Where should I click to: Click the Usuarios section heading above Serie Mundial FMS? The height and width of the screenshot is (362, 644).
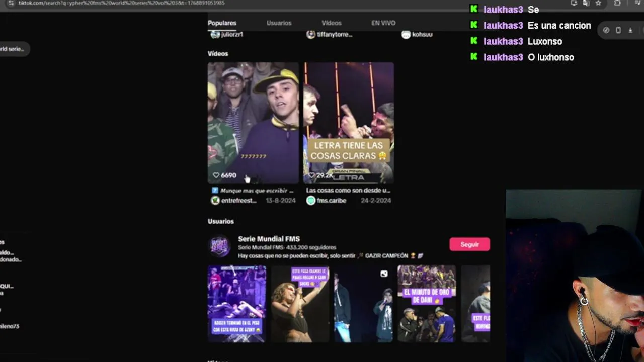221,221
